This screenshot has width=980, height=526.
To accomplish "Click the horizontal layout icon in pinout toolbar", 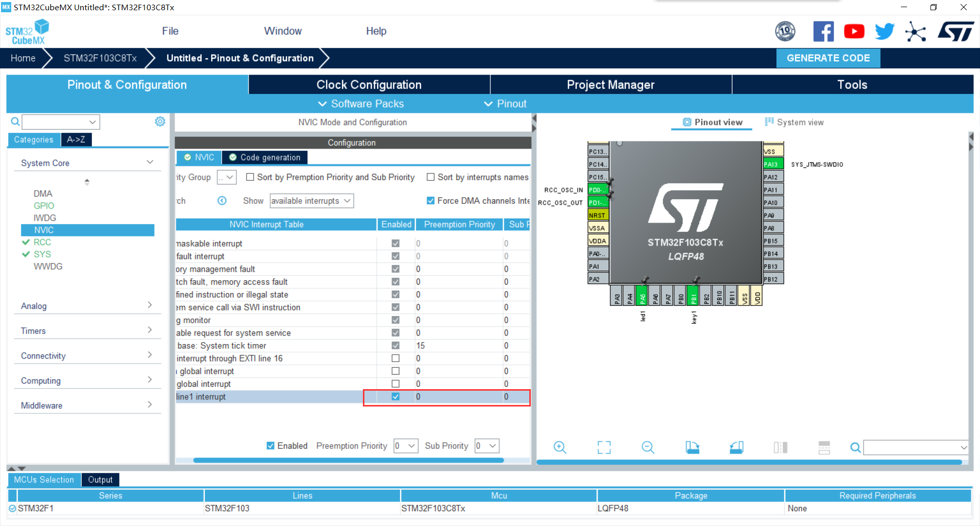I will tap(824, 447).
